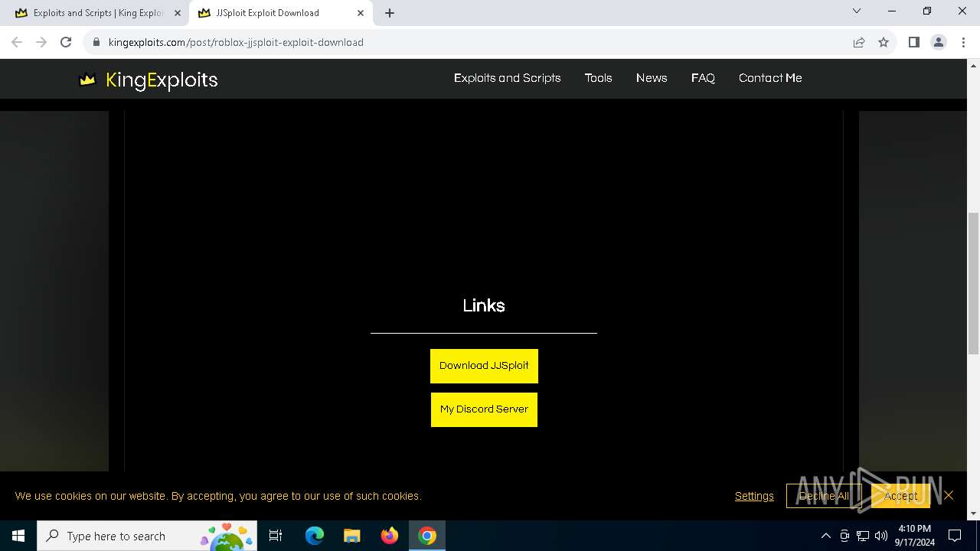Open the Windows Start menu
980x551 pixels.
(18, 536)
